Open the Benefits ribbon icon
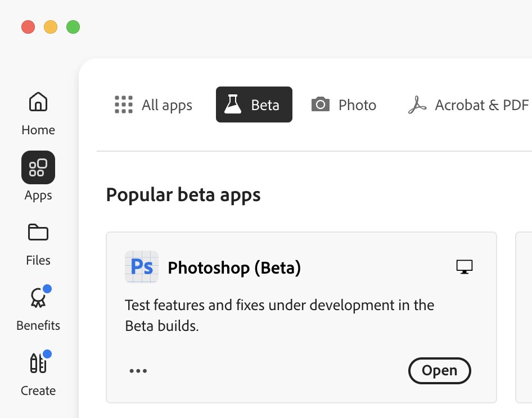The image size is (532, 418). point(38,298)
